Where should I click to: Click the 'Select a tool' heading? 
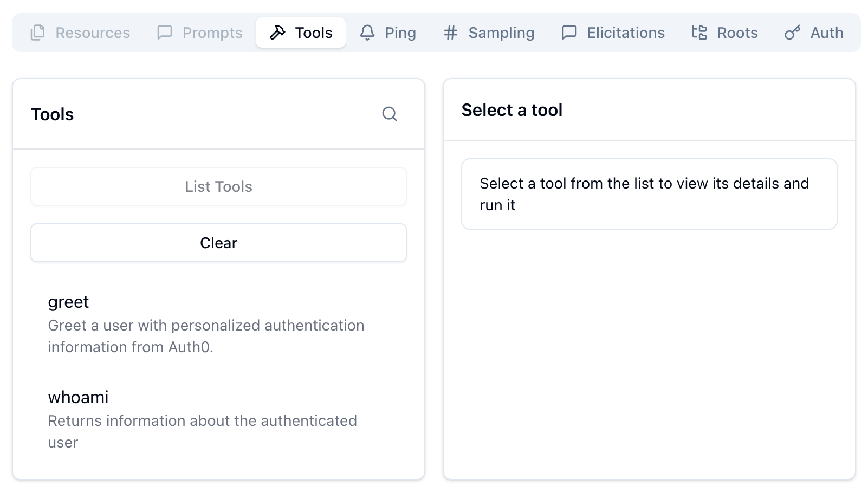(x=512, y=110)
